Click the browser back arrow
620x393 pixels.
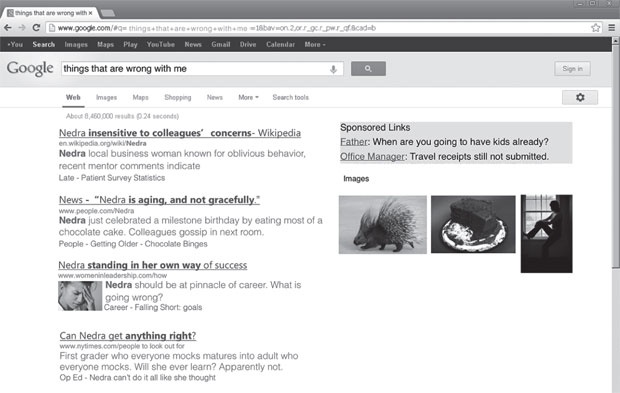pos(8,28)
